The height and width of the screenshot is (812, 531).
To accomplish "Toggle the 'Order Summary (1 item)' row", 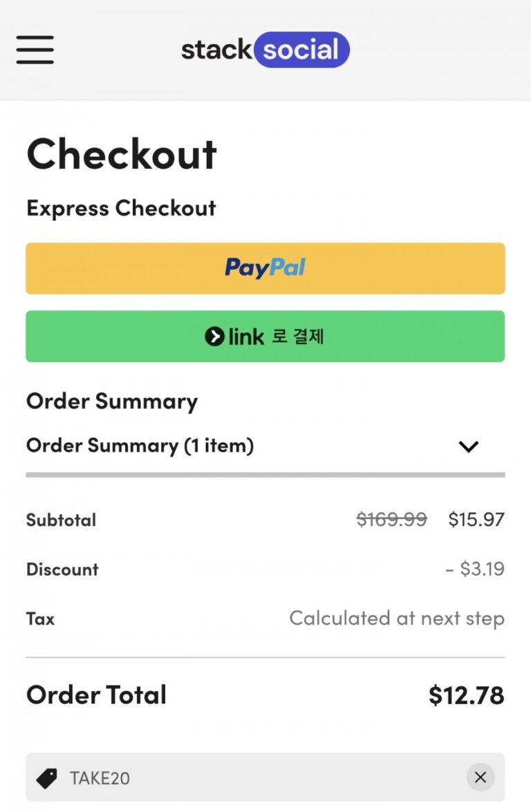I will pos(140,446).
